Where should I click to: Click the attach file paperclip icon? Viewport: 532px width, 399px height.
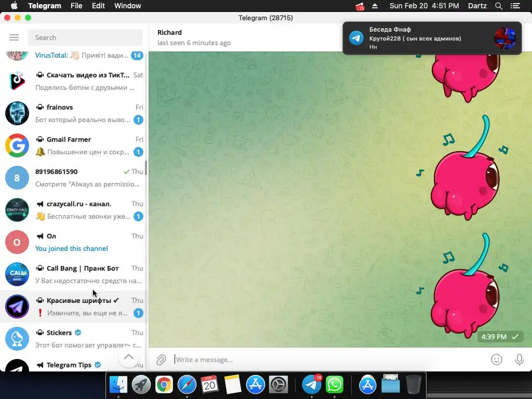pyautogui.click(x=161, y=360)
